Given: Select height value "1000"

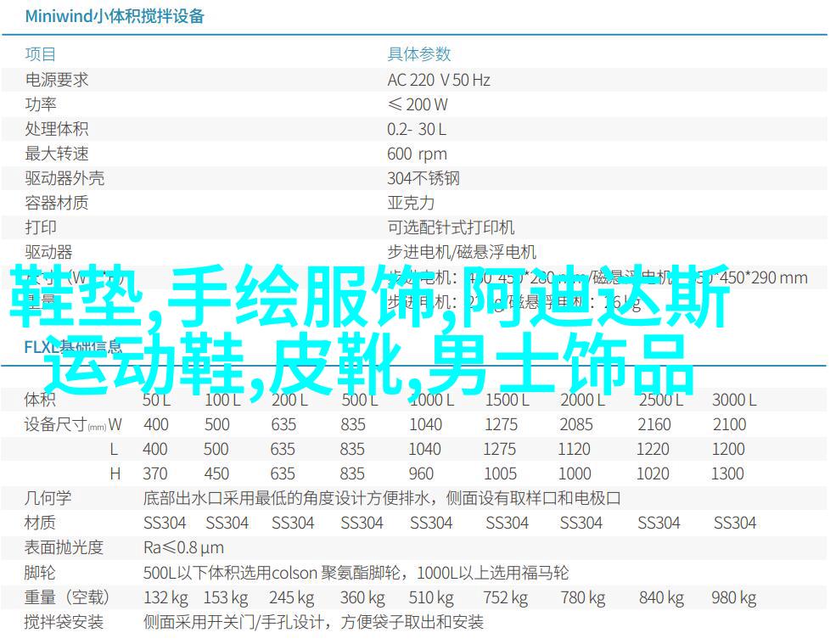Looking at the screenshot, I should click(x=575, y=473).
